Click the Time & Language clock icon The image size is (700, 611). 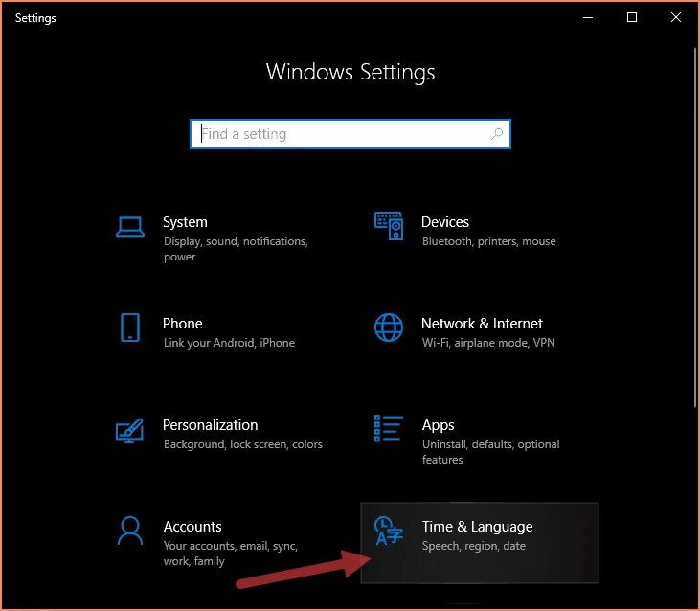389,531
